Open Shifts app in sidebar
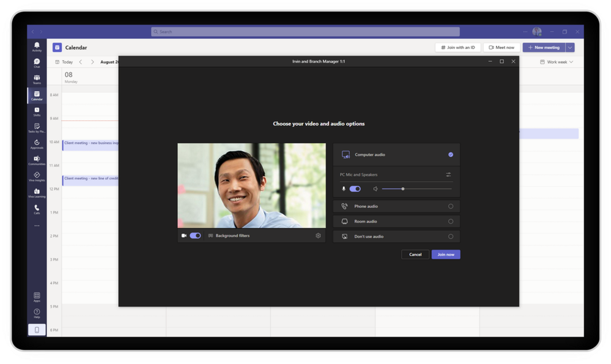This screenshot has width=611, height=364. pos(37,112)
